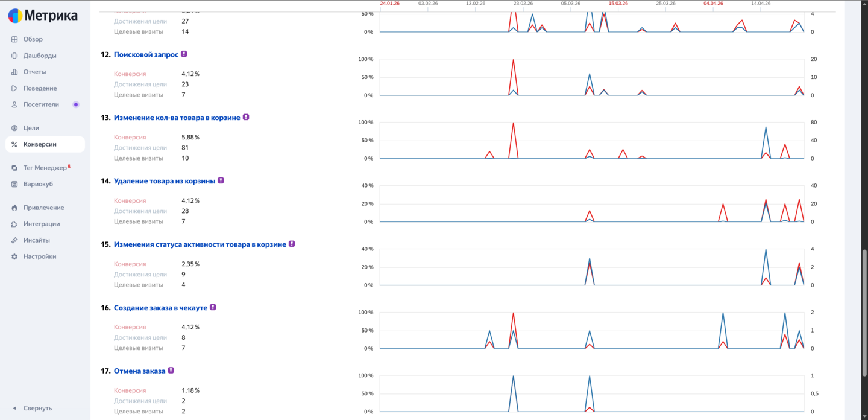Collapse sidebar with Свернуть
Viewport: 868px width, 420px height.
point(33,408)
